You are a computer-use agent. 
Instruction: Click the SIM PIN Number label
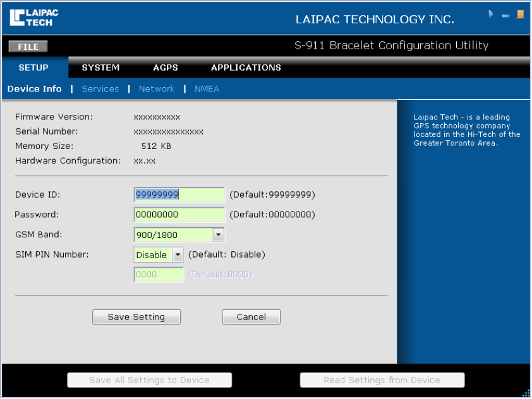pyautogui.click(x=52, y=254)
